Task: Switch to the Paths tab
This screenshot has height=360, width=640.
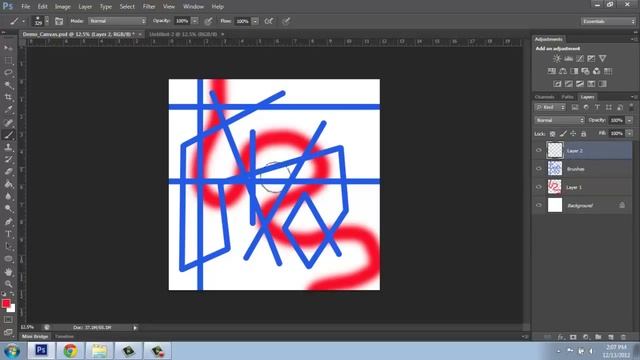Action: click(567, 97)
